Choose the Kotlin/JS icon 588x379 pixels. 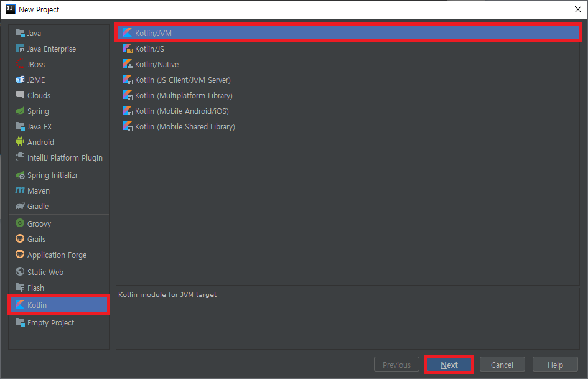(x=128, y=49)
